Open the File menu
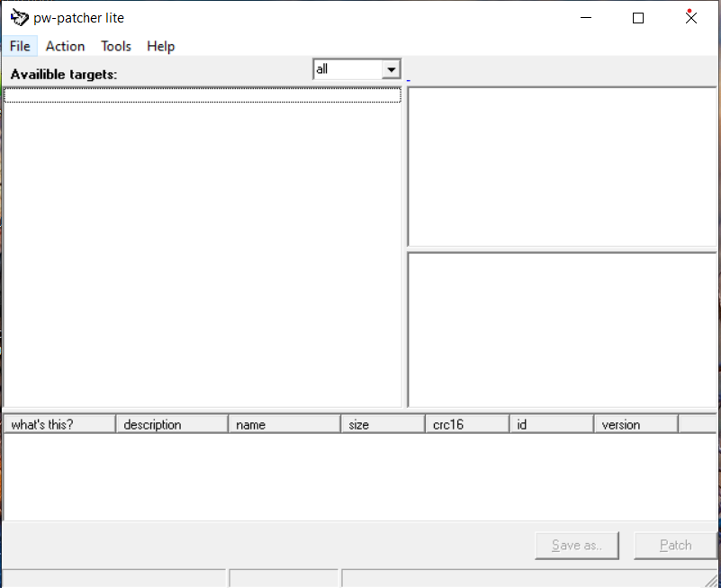 click(x=20, y=46)
